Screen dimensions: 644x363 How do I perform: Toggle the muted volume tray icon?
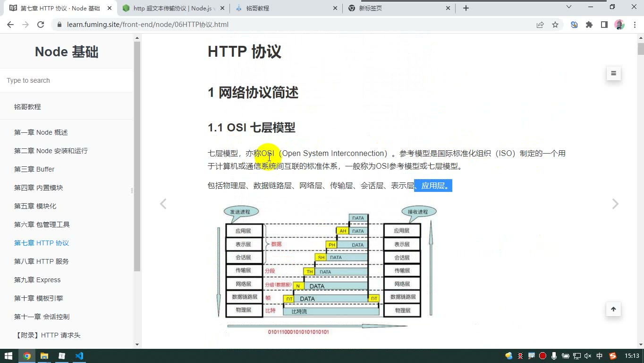[x=588, y=356]
